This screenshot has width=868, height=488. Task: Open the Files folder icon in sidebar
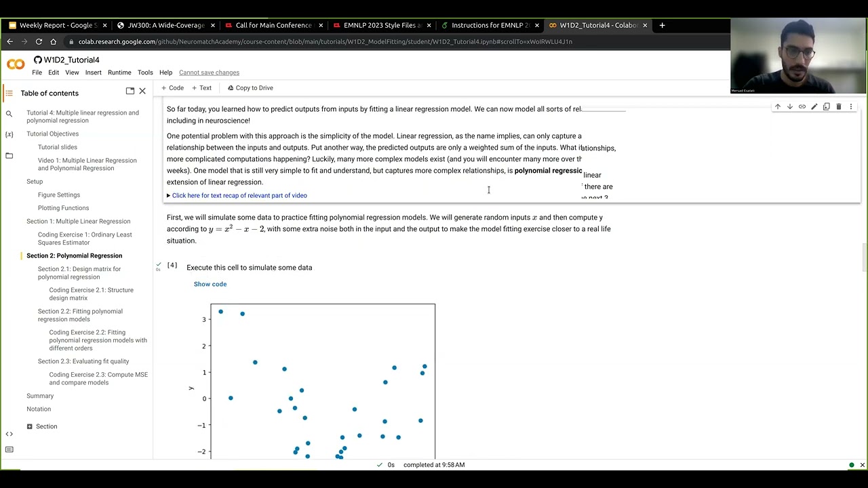9,155
